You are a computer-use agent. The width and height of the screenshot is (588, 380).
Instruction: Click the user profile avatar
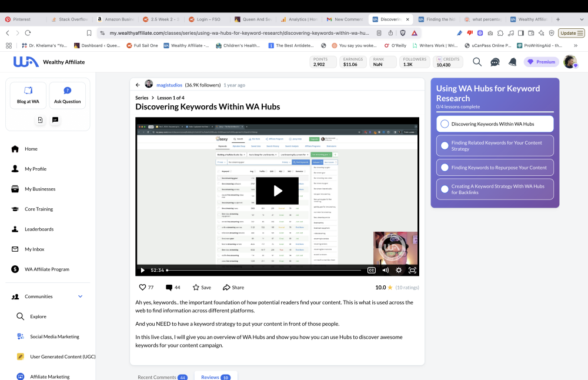(570, 62)
